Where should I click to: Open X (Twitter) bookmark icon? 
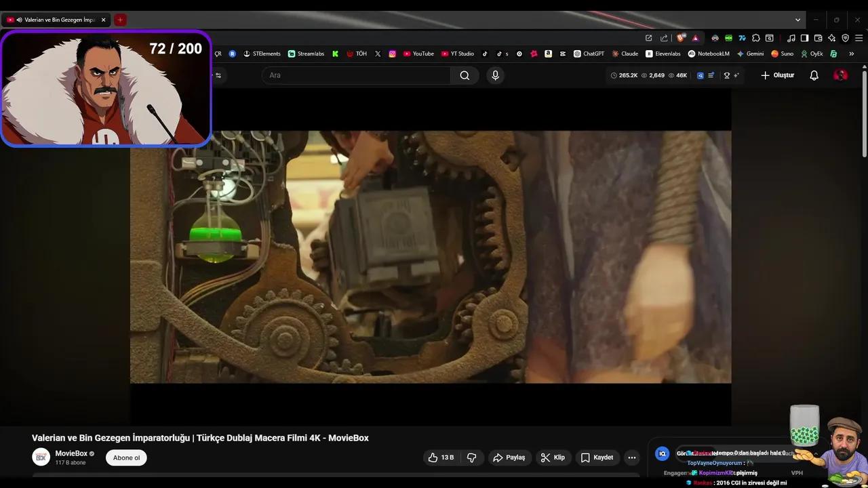tap(378, 54)
